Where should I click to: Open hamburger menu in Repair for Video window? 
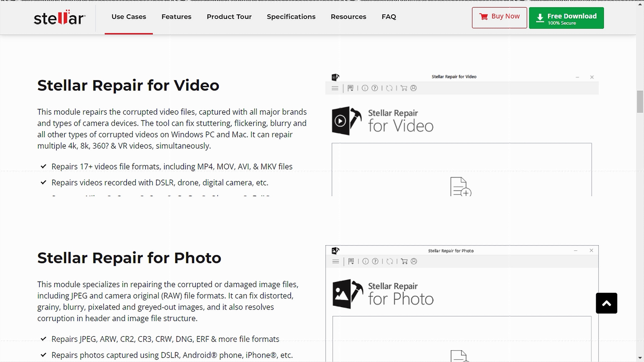335,88
